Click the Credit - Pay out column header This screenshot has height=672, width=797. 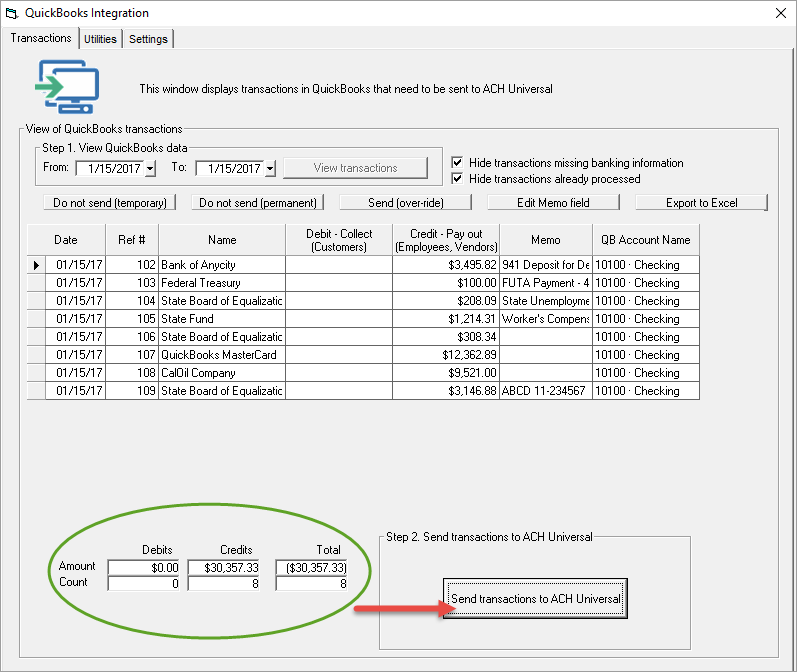[x=446, y=240]
